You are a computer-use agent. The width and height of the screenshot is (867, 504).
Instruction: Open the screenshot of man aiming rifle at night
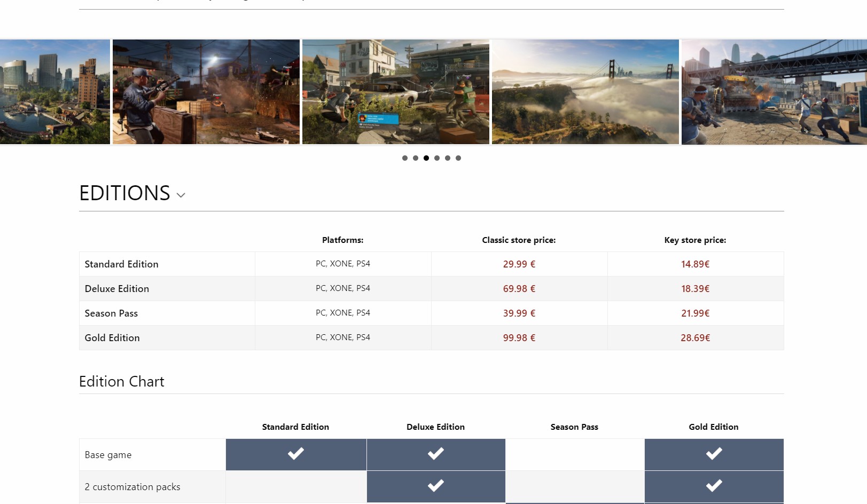pos(206,92)
